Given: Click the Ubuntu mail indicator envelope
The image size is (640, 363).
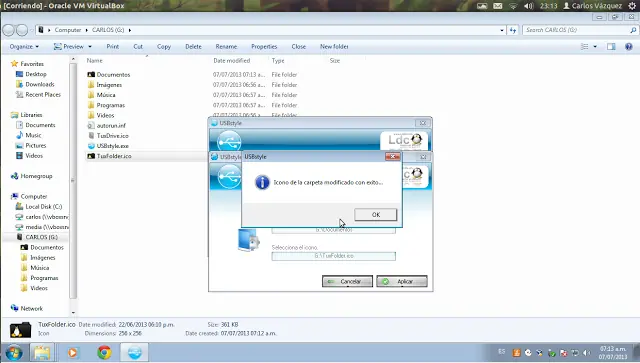Looking at the screenshot, I should click(x=498, y=6).
